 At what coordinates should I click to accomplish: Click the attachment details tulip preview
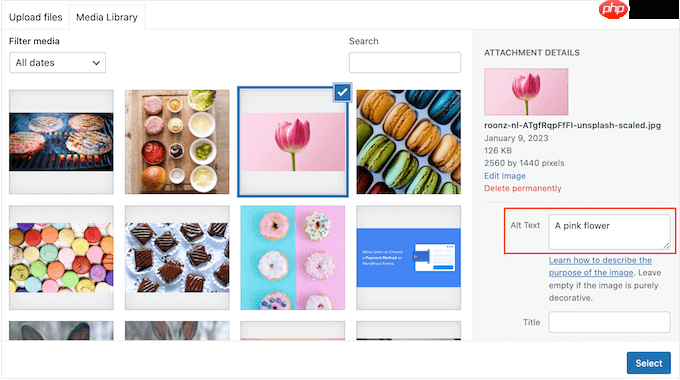pos(526,92)
